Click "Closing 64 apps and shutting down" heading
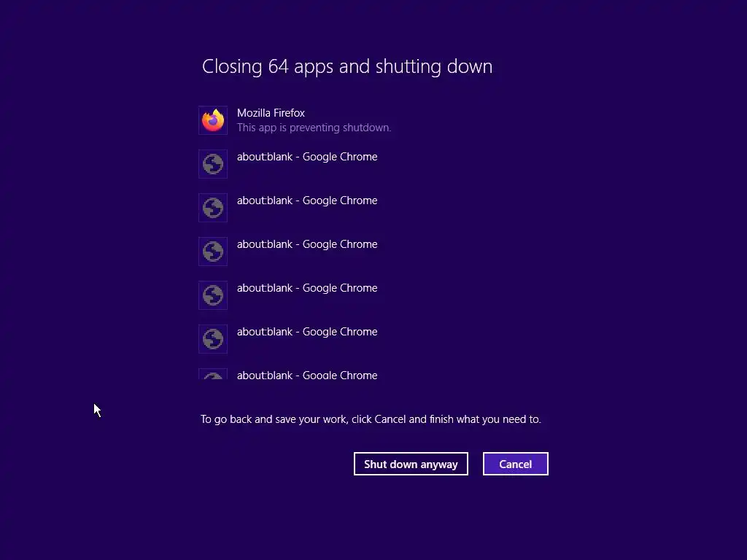 tap(347, 66)
